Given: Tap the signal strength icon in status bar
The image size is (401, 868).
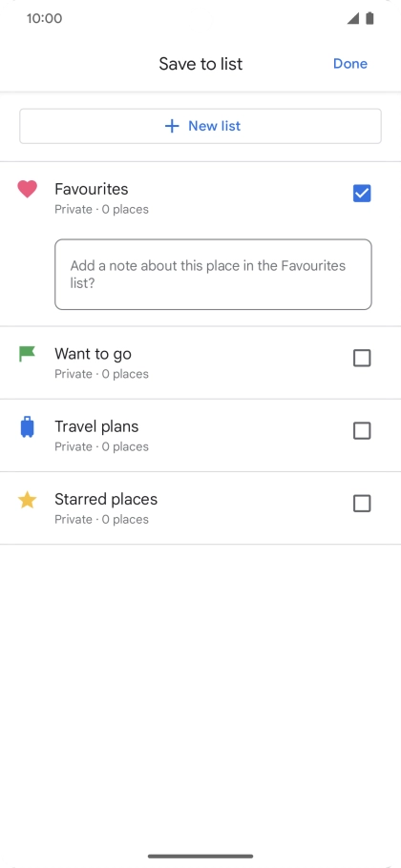Looking at the screenshot, I should tap(353, 18).
